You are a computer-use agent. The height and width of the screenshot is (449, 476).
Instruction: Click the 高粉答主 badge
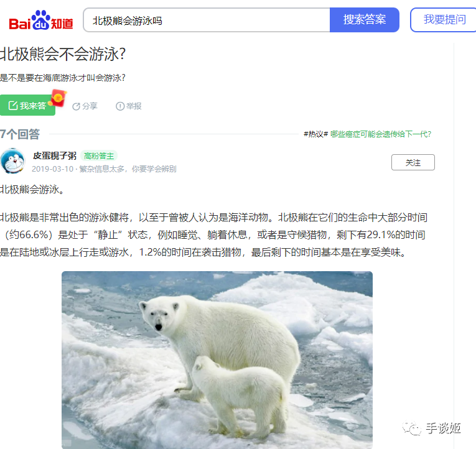[99, 156]
